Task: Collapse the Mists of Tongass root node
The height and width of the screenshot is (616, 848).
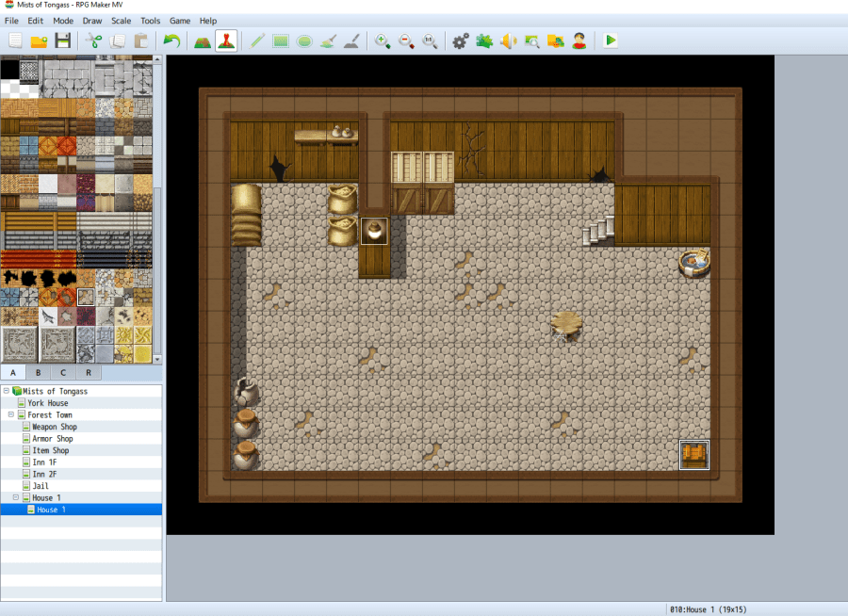Action: click(5, 392)
